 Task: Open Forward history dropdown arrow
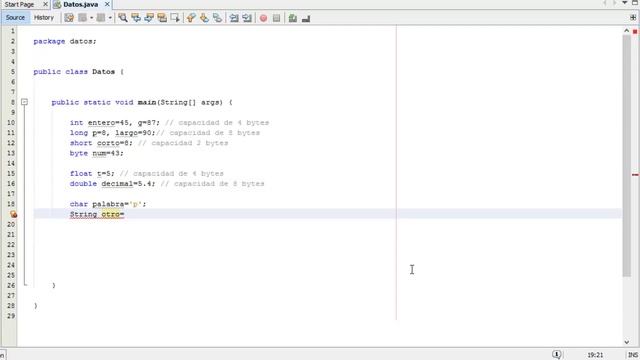(110, 18)
